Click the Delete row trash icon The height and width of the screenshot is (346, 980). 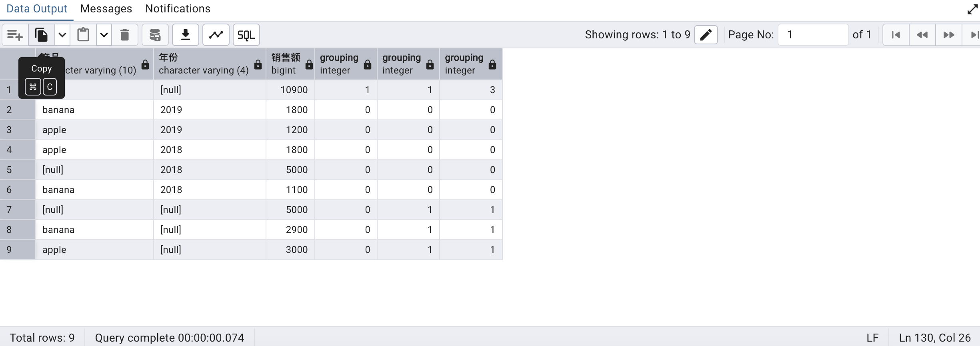click(125, 35)
